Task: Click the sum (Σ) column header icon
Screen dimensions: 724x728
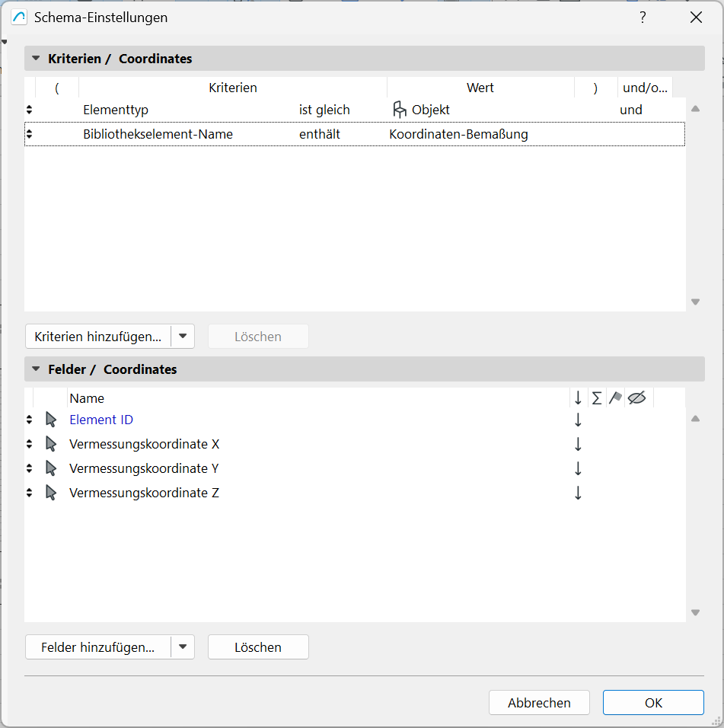Action: tap(597, 398)
